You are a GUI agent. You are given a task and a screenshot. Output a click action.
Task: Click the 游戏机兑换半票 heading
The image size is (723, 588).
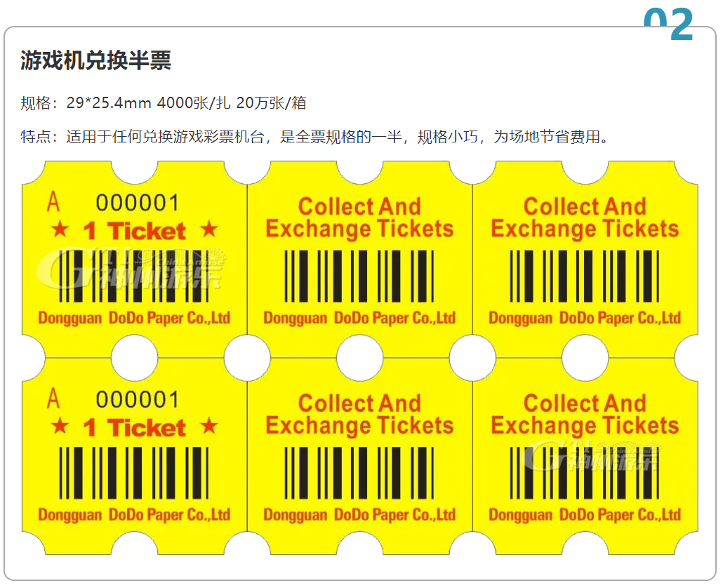coord(95,60)
